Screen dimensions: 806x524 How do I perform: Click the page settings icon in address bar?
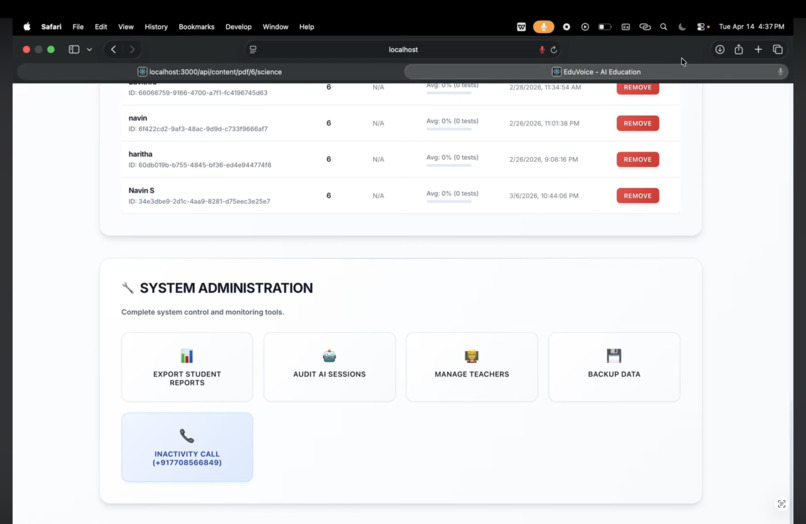click(253, 49)
